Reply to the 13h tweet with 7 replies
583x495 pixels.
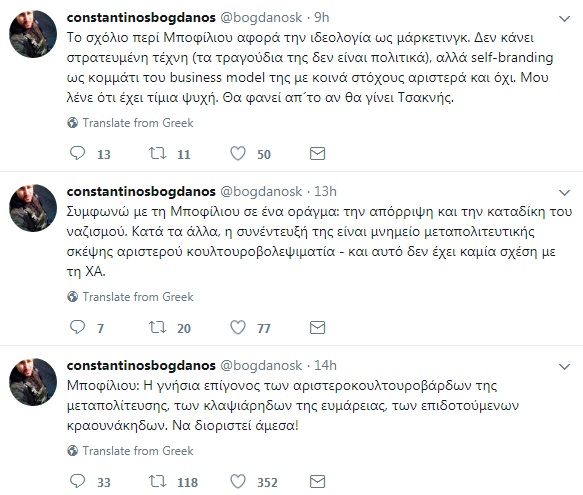click(78, 327)
